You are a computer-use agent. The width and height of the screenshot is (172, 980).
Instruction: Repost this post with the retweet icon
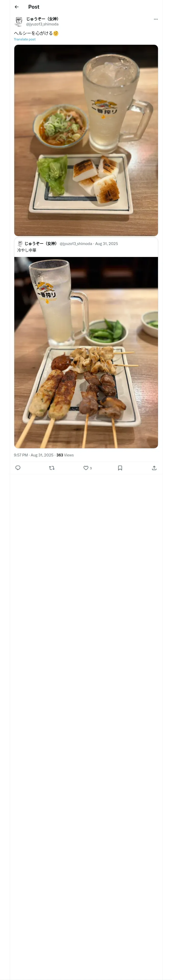click(52, 468)
